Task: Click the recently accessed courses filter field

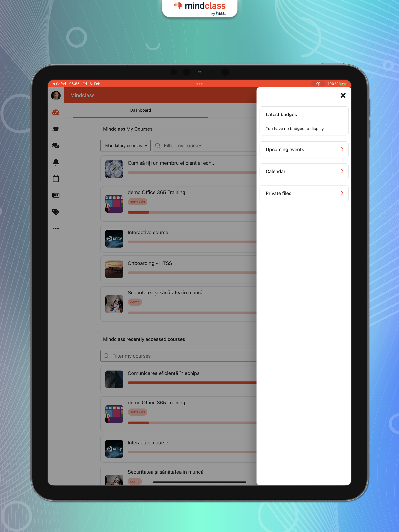Action: click(x=178, y=356)
